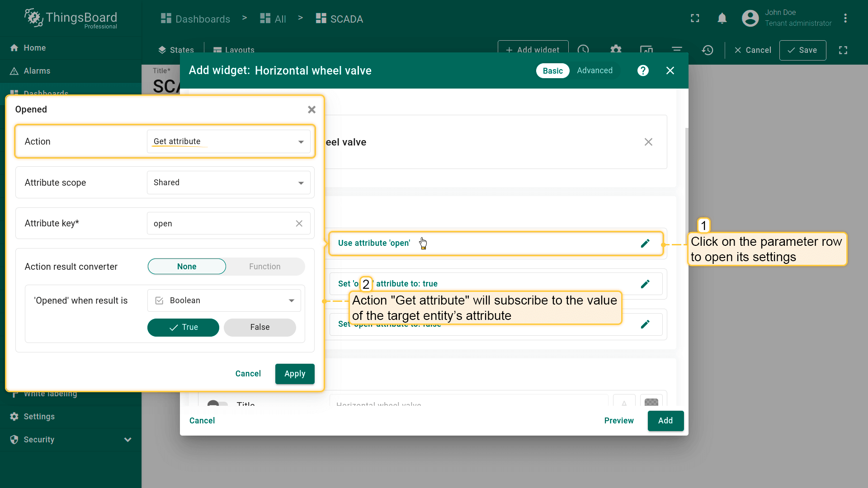Click pencil edit icon on 'Use attribute open' row
Image resolution: width=868 pixels, height=488 pixels.
tap(645, 244)
